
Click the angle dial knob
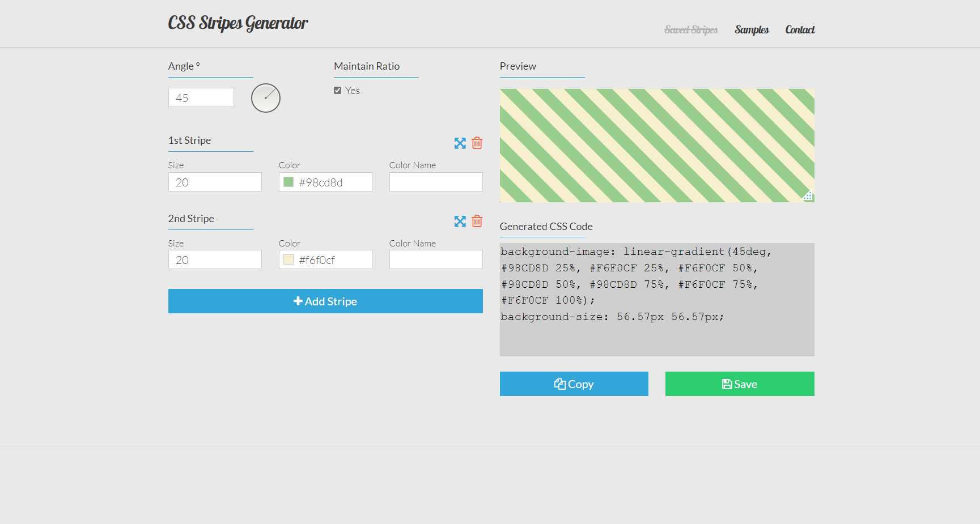pyautogui.click(x=265, y=97)
